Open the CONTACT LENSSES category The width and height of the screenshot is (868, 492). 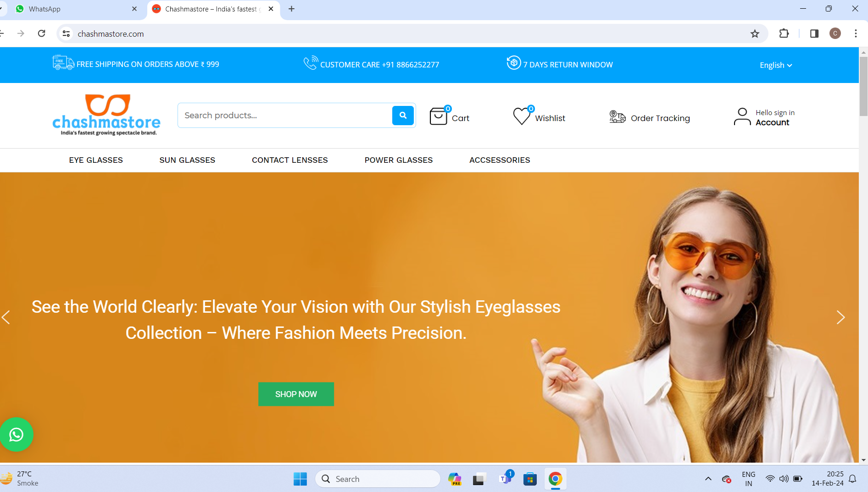tap(289, 160)
